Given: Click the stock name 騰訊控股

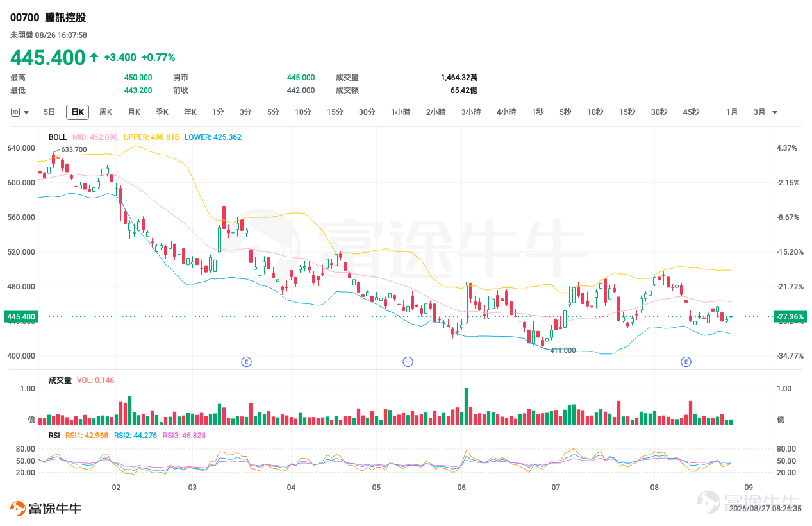Looking at the screenshot, I should (66, 18).
